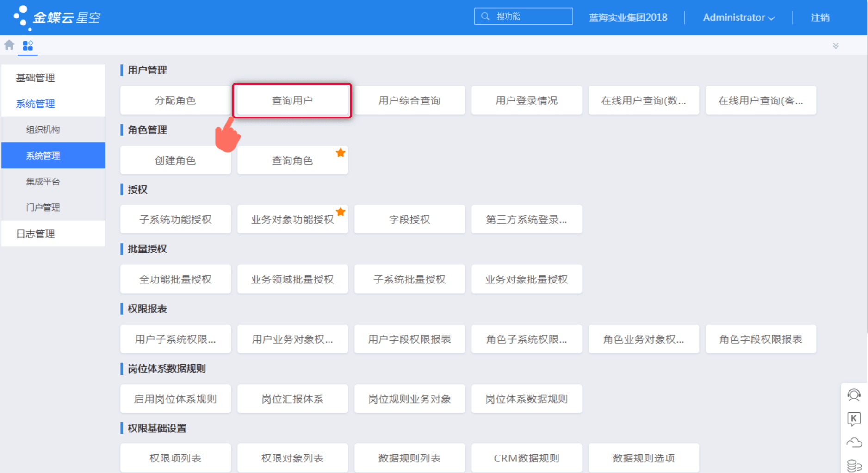The height and width of the screenshot is (473, 868).
Task: Click the cloud icon on the right sidebar
Action: (x=854, y=442)
